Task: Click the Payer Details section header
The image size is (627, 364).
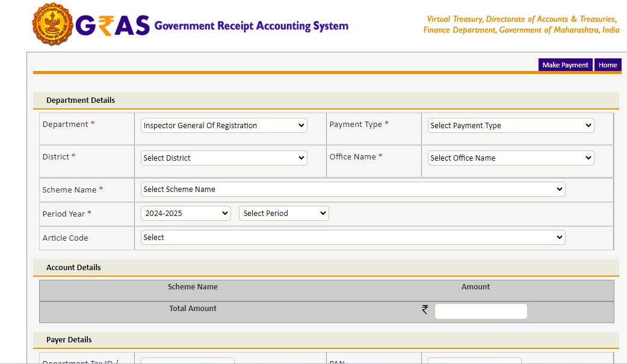Action: click(69, 340)
